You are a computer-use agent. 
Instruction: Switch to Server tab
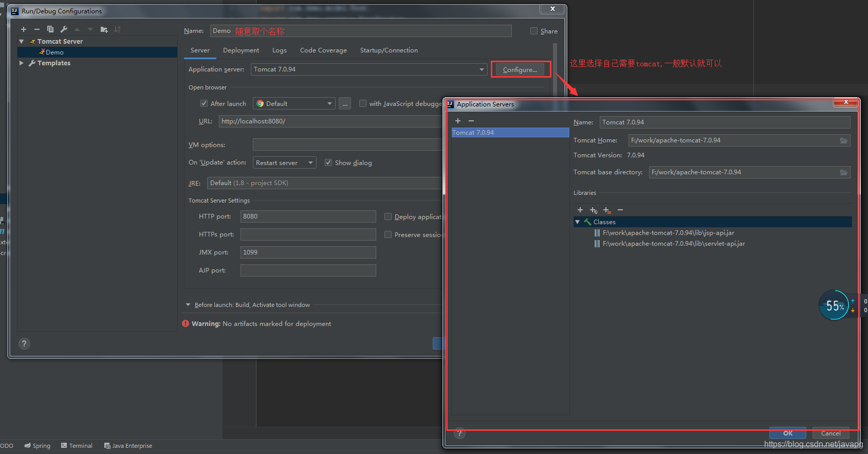tap(200, 50)
